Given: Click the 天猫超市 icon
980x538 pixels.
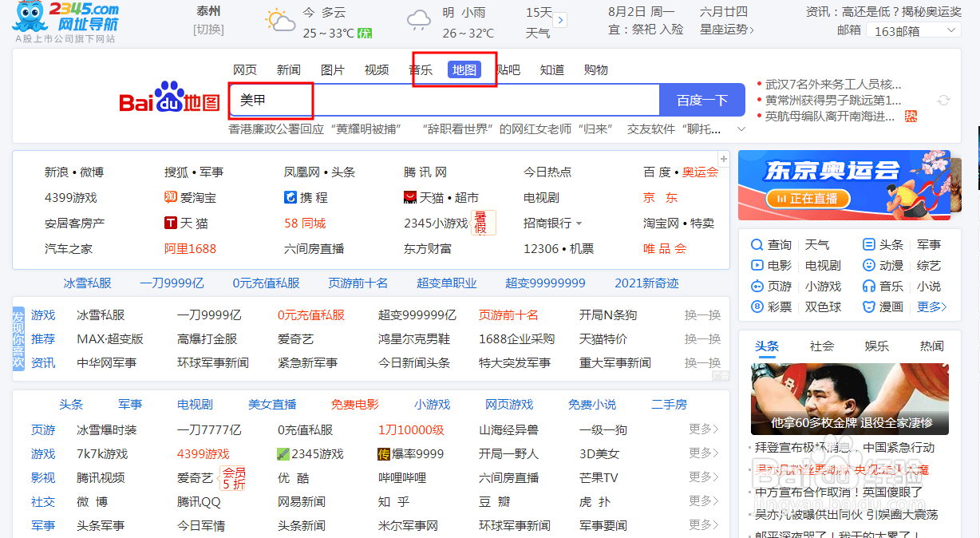Looking at the screenshot, I should pyautogui.click(x=410, y=197).
